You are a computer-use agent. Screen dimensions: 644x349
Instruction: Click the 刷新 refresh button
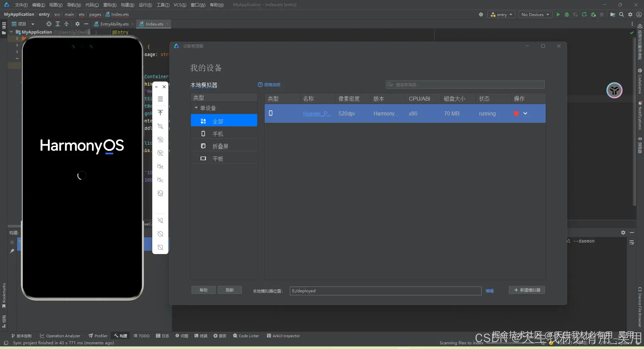pyautogui.click(x=229, y=290)
